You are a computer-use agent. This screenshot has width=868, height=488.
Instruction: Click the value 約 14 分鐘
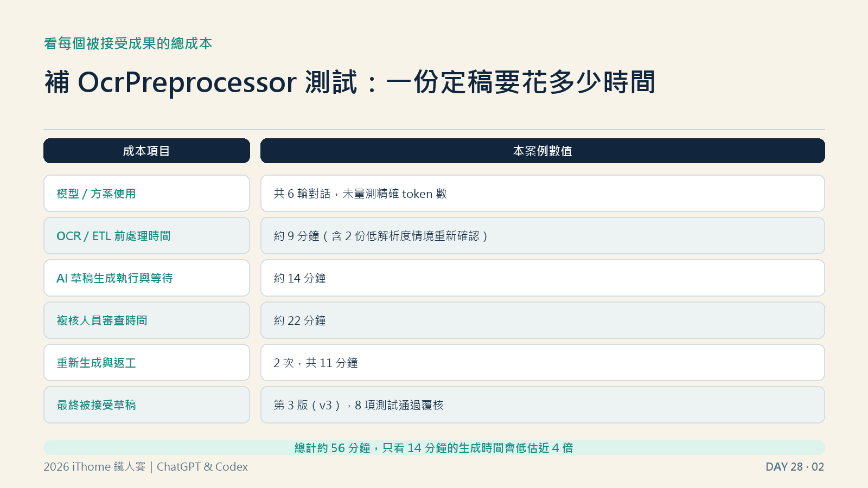pyautogui.click(x=542, y=278)
